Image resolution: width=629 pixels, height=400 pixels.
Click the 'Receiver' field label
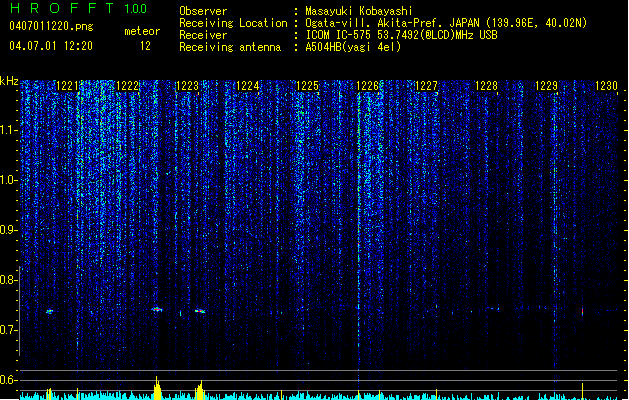point(203,35)
